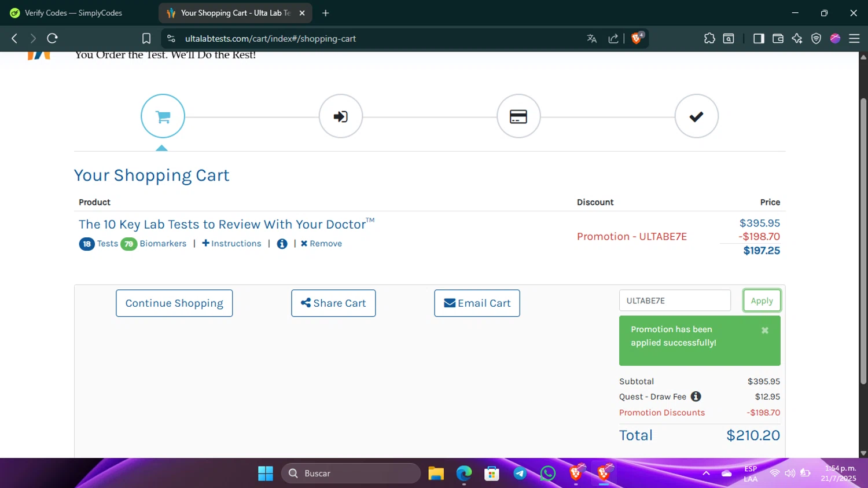
Task: Click the promo code input field
Action: [x=675, y=300]
